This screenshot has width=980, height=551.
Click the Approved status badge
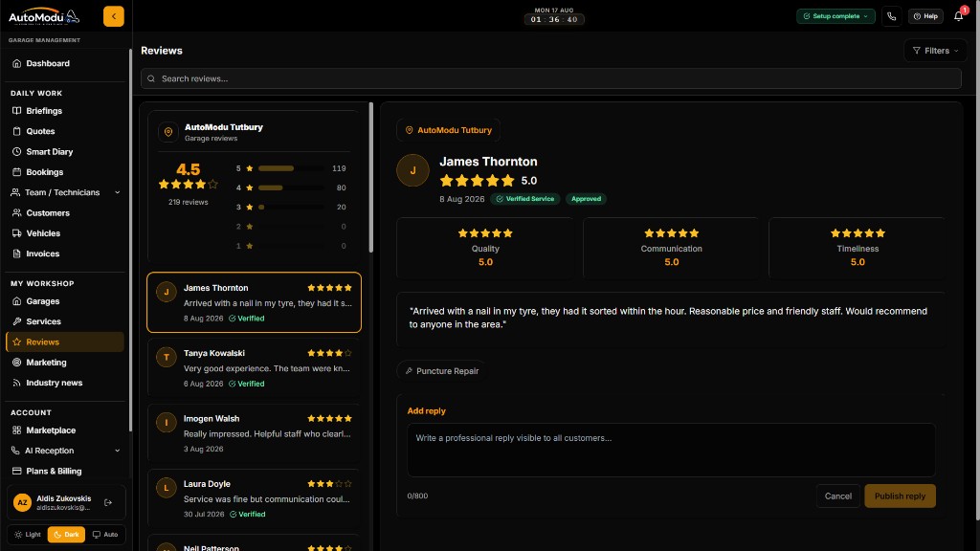(586, 199)
